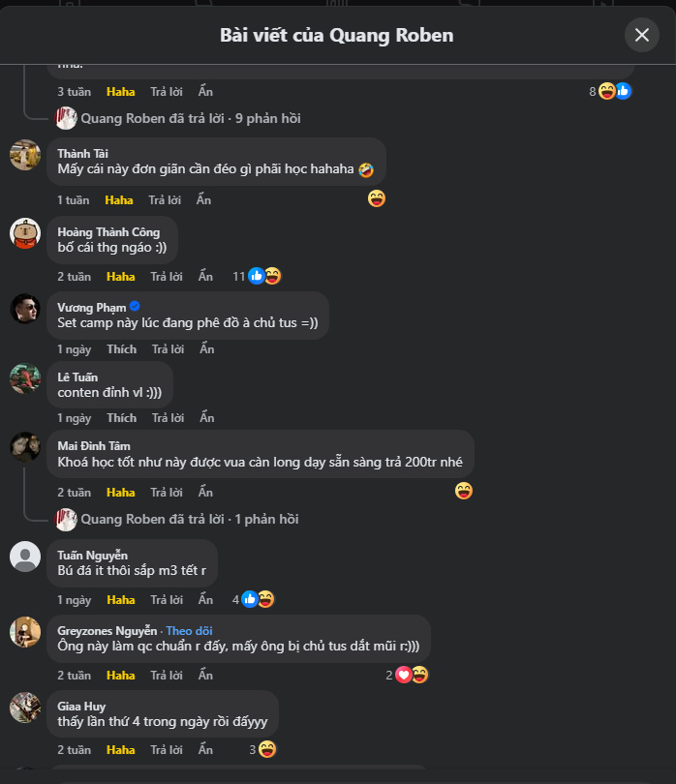View reactions on Thành Tài's comment
The image size is (676, 784).
[377, 199]
